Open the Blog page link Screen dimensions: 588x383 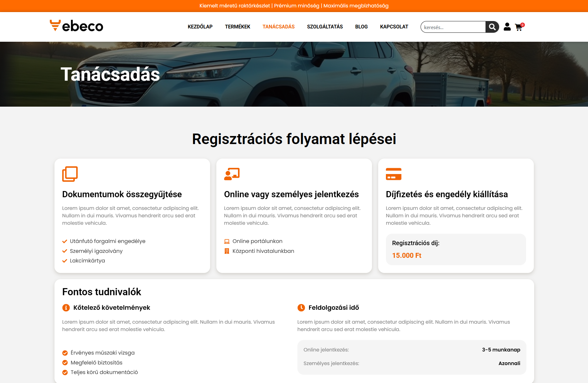361,27
